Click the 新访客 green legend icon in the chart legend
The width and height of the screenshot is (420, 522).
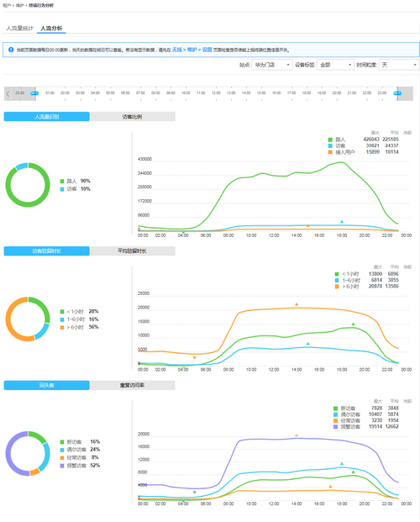[335, 409]
